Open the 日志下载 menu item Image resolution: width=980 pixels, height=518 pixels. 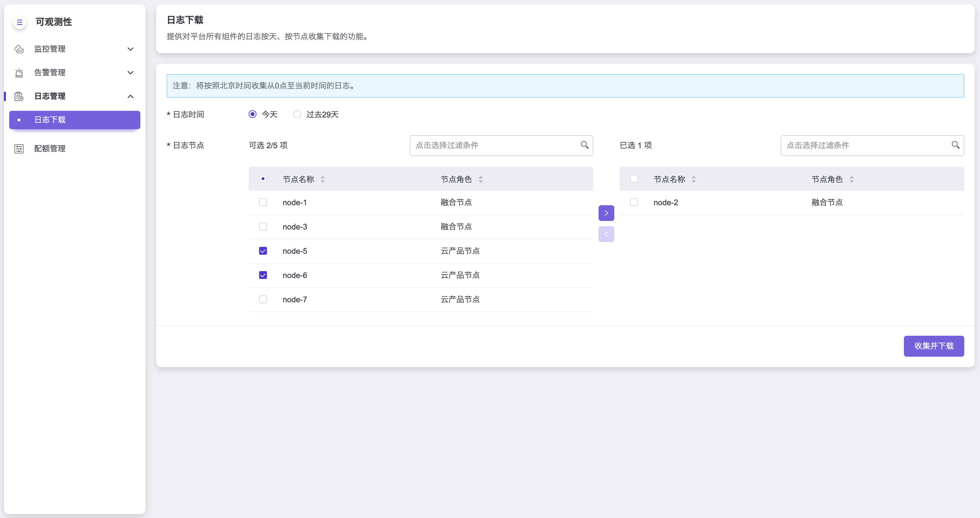[74, 120]
